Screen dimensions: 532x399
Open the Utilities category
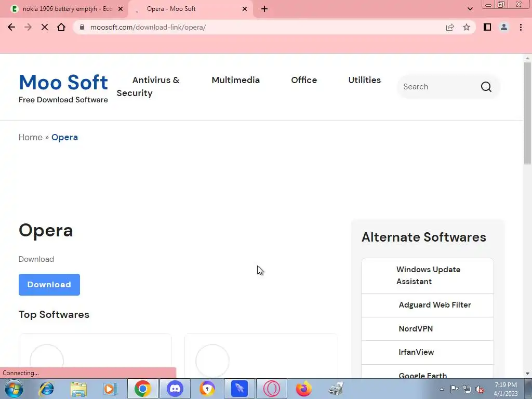tap(364, 80)
